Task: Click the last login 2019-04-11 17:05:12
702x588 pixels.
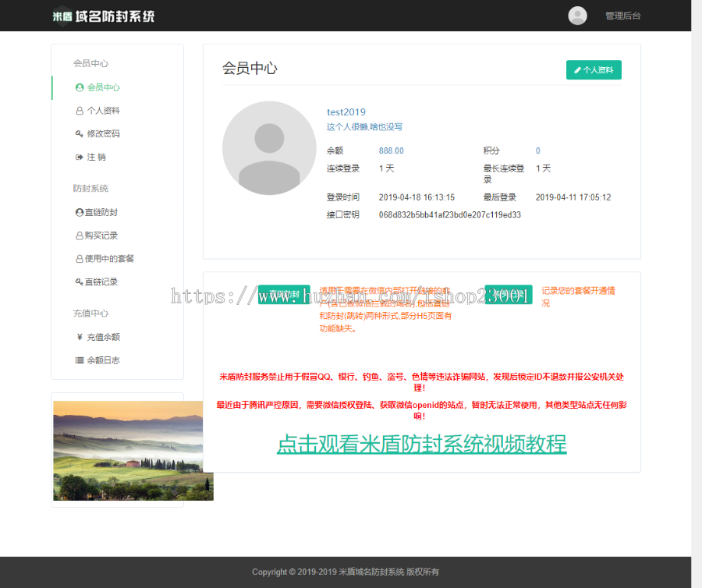Action: pos(573,197)
